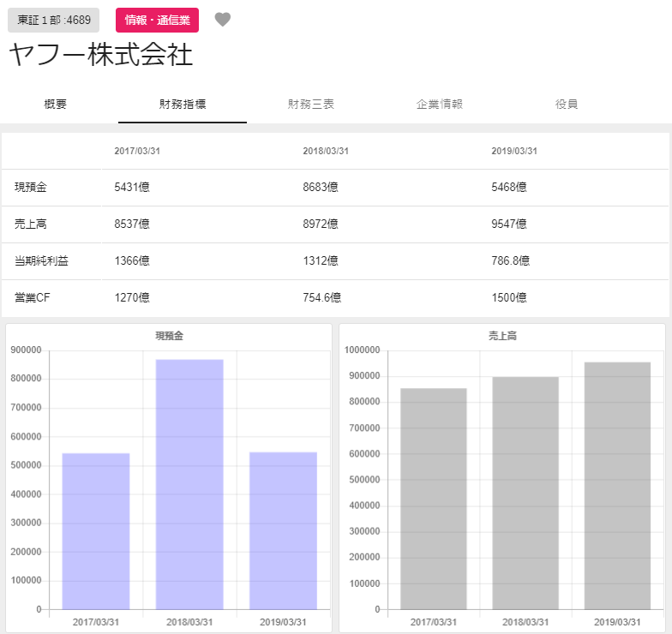Click the 2019/03/31 bar in 売上高 chart
Screen dimensions: 672x634
617,486
